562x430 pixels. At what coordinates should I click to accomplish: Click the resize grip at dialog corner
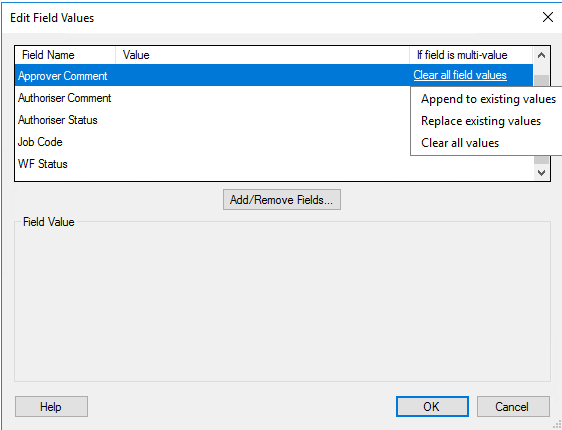coord(557,425)
